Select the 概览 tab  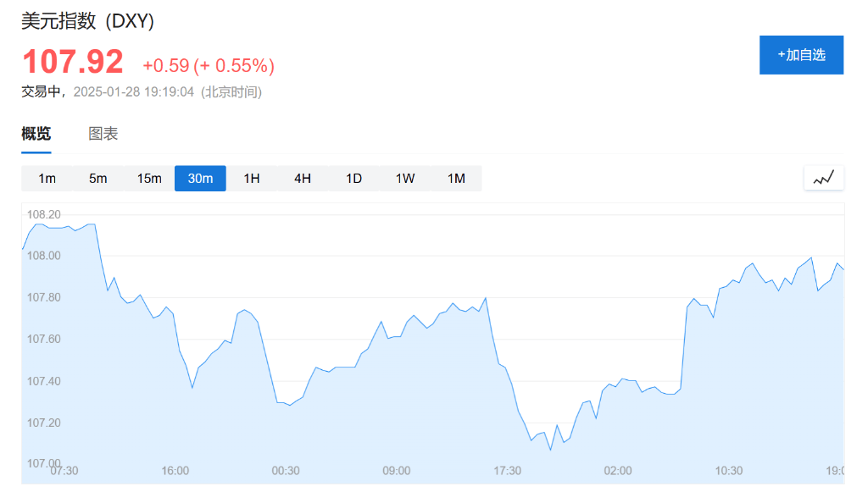(x=36, y=133)
